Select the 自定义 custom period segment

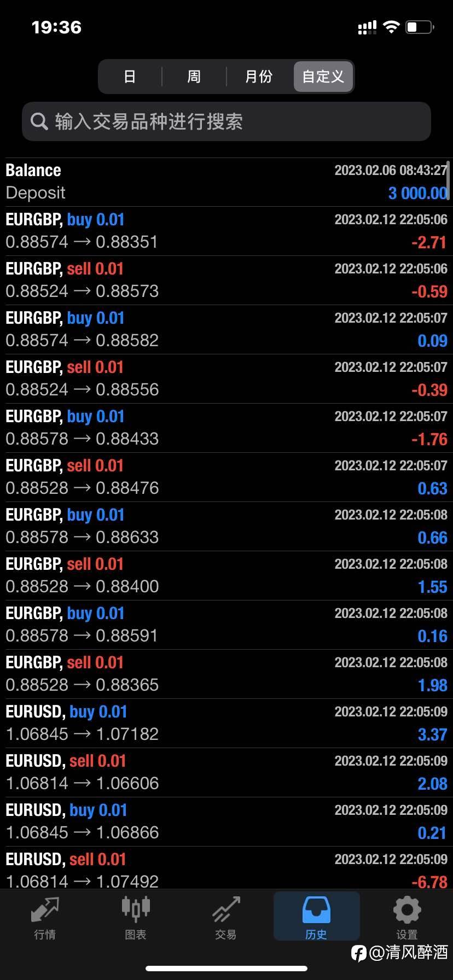[x=323, y=77]
